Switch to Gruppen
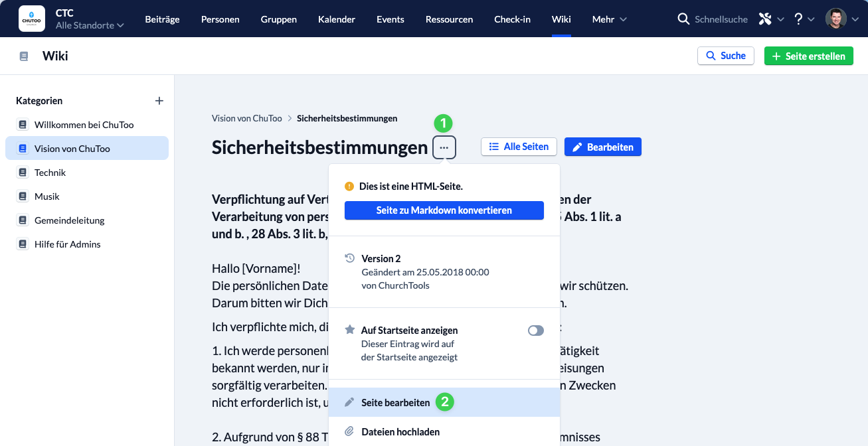The height and width of the screenshot is (446, 868). tap(279, 19)
